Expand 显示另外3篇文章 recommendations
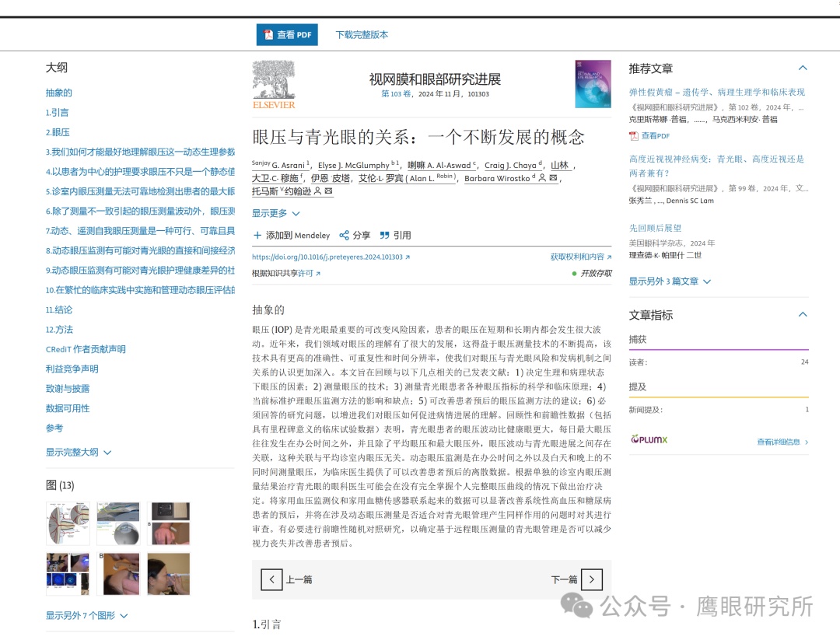840x640 pixels. 670,282
